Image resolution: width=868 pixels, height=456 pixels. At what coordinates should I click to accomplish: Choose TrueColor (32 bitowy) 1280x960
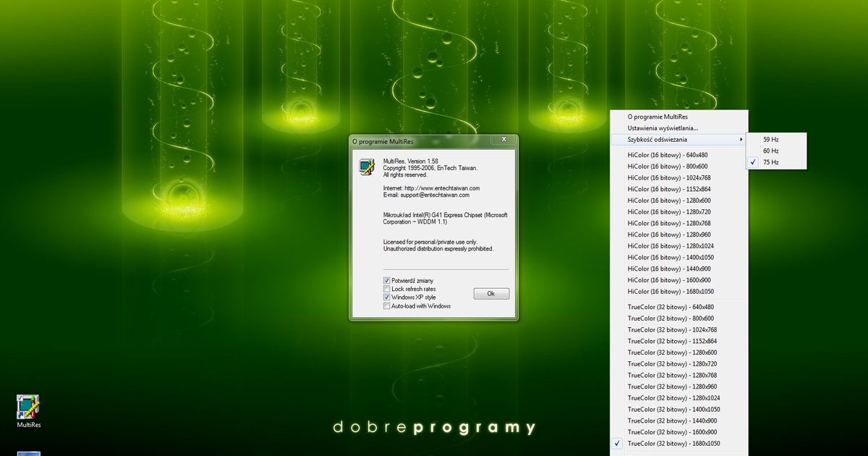pos(679,387)
